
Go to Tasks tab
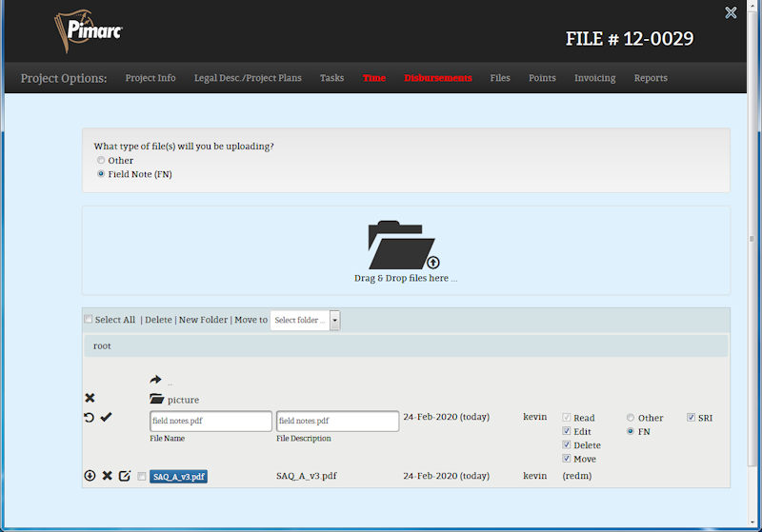click(331, 78)
